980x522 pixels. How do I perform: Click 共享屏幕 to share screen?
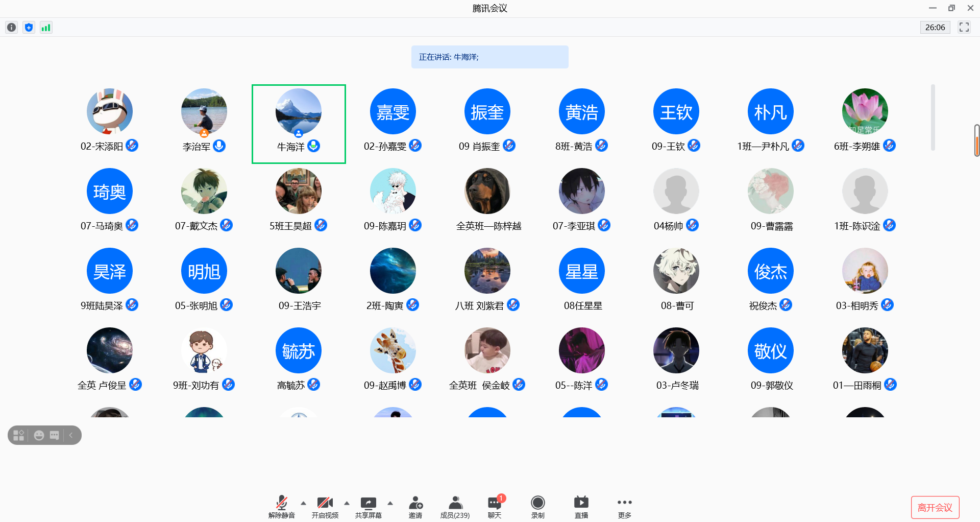point(368,507)
